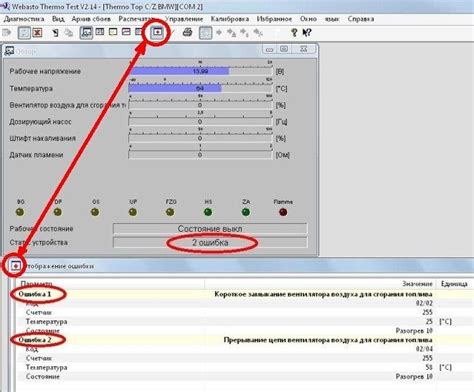474x392 pixels.
Task: Click the context help arrow-question icon
Action: click(x=307, y=32)
